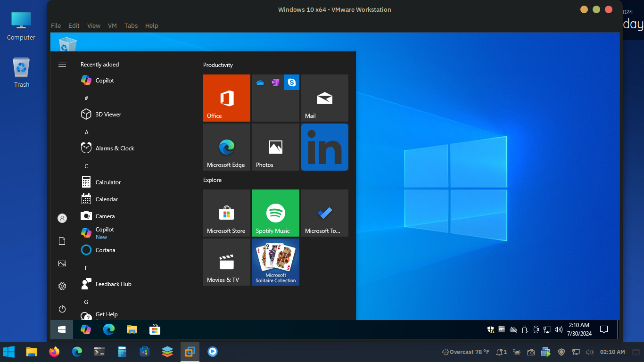Launch Camera from the app list

click(x=136, y=216)
